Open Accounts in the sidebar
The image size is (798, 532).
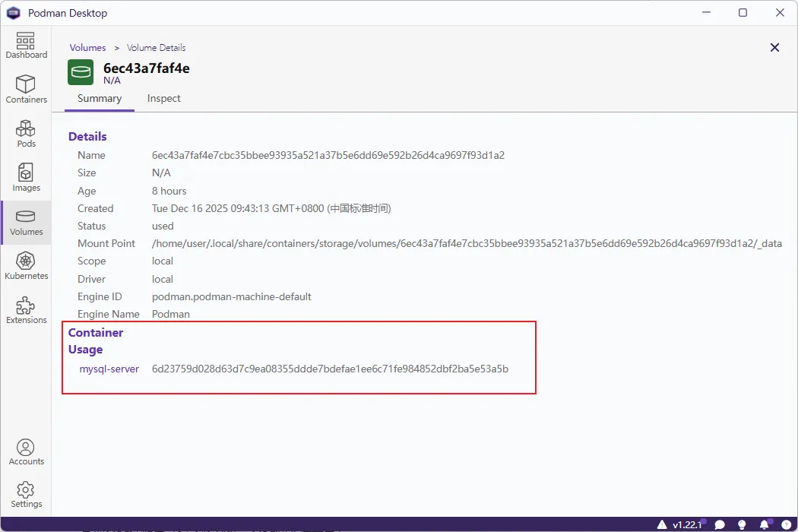[x=26, y=451]
